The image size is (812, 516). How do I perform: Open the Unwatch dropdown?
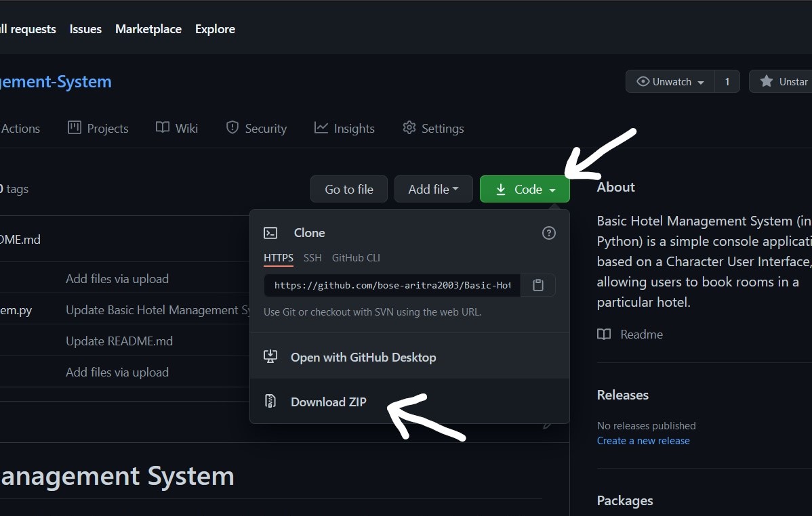point(670,81)
